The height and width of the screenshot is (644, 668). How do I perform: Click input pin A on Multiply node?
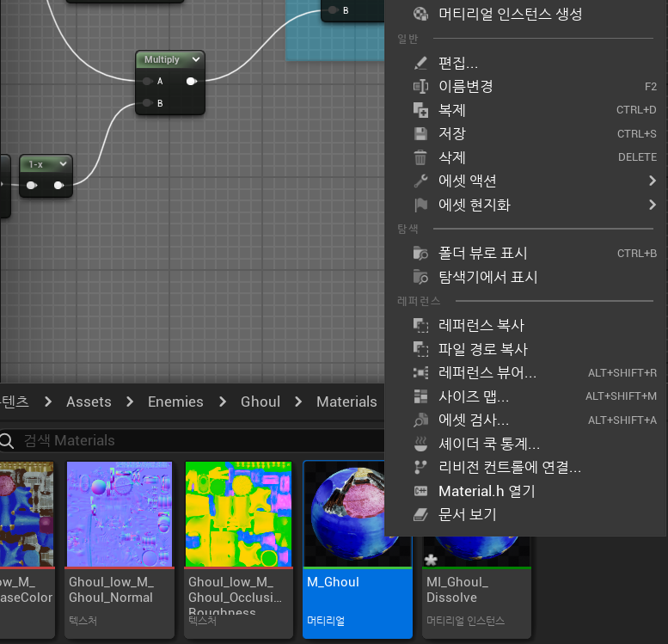point(147,81)
